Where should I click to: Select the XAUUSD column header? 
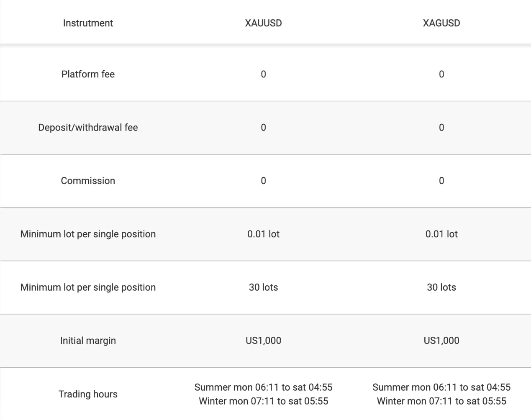tap(263, 23)
